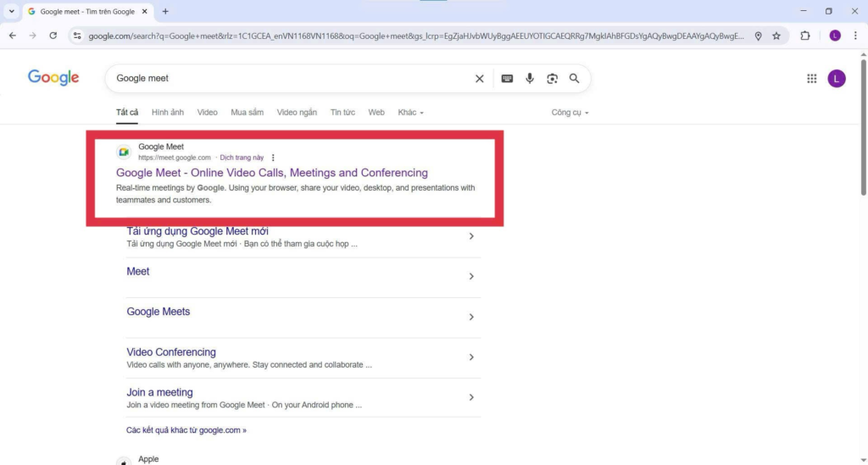Open the Chrome extensions puzzle icon
The image size is (868, 465).
tap(805, 36)
